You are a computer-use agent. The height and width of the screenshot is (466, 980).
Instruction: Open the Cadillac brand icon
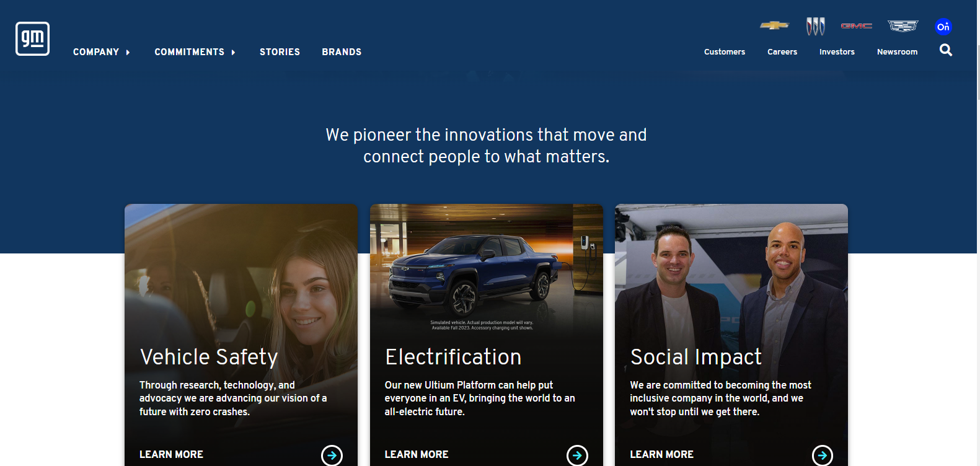click(x=903, y=26)
